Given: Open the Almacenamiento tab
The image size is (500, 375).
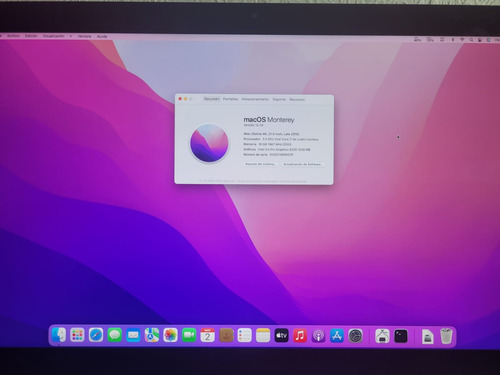Looking at the screenshot, I should 255,99.
